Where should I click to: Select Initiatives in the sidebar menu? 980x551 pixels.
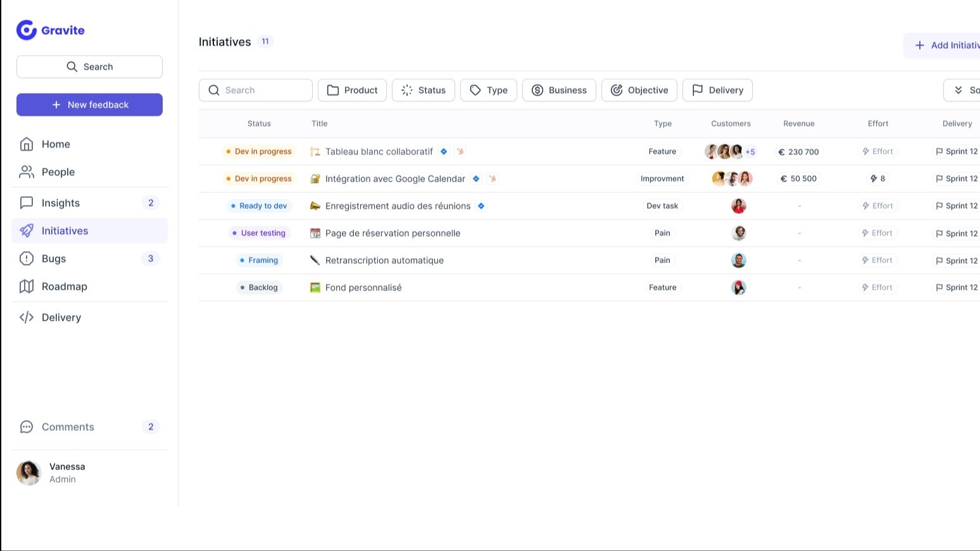[x=65, y=231]
